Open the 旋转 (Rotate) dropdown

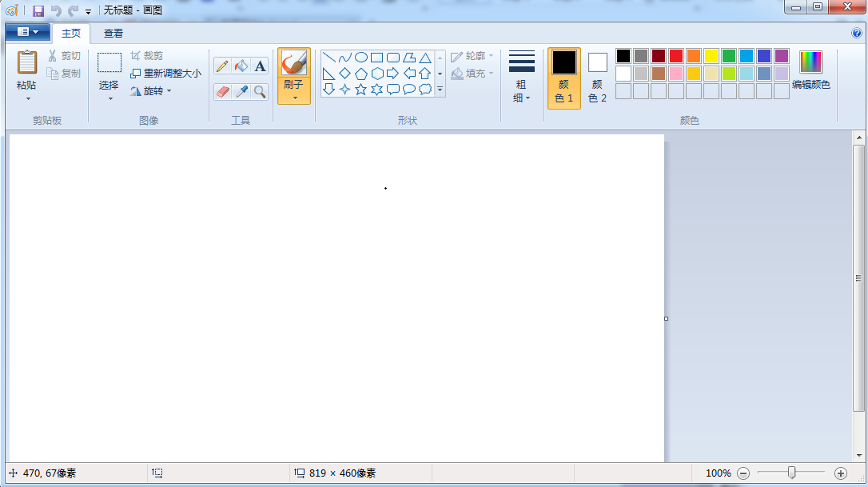(x=150, y=91)
